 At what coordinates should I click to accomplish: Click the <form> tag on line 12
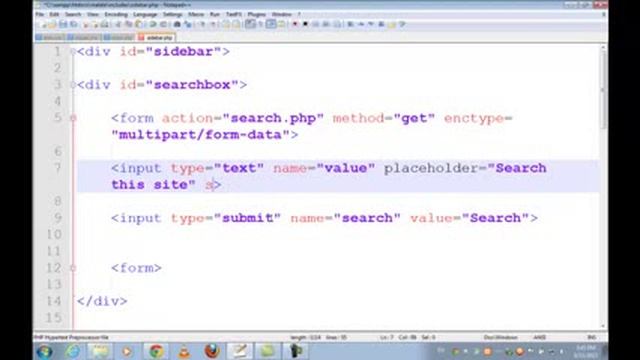[136, 268]
